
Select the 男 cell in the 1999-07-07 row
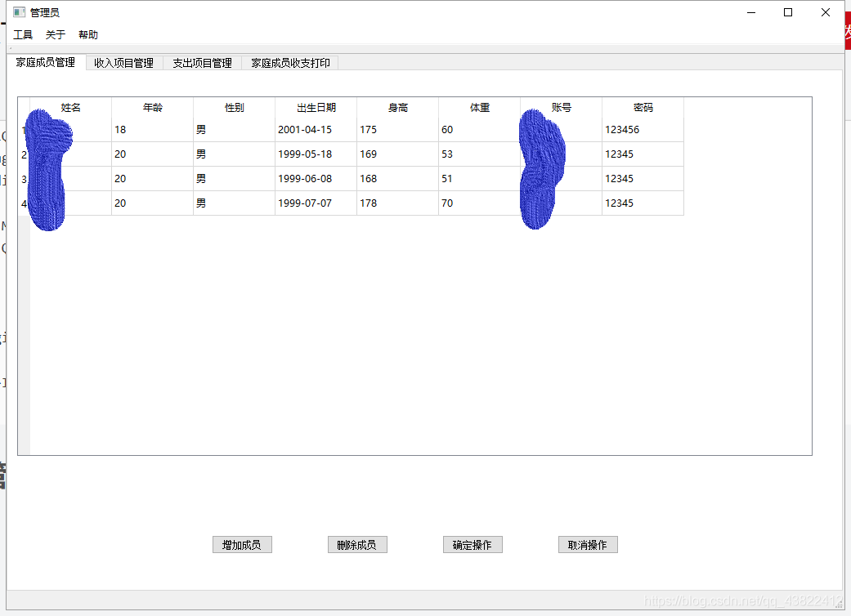pos(235,203)
